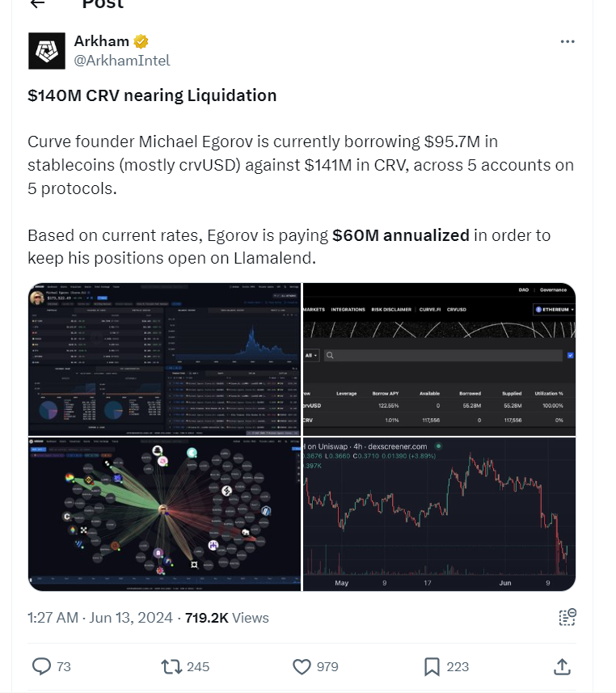The height and width of the screenshot is (693, 616).
Task: Open the more options ellipsis menu
Action: (x=568, y=41)
